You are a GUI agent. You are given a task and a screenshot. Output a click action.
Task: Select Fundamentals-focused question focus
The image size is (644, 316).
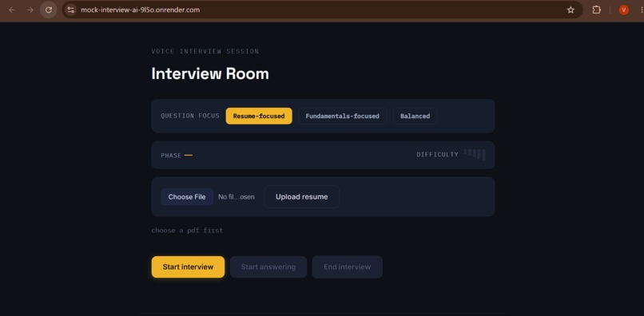pyautogui.click(x=342, y=117)
